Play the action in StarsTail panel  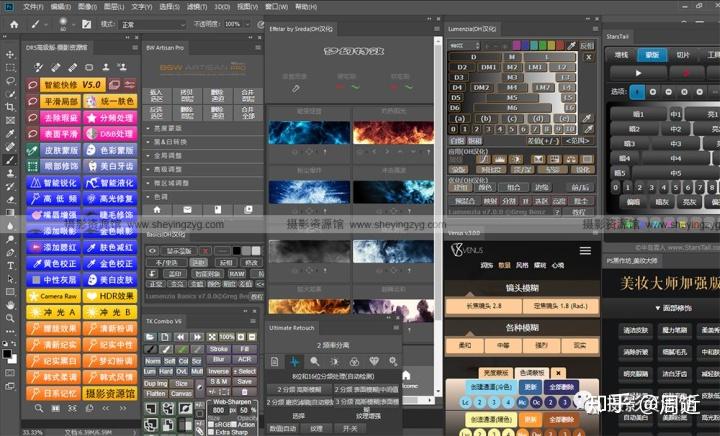[x=638, y=73]
